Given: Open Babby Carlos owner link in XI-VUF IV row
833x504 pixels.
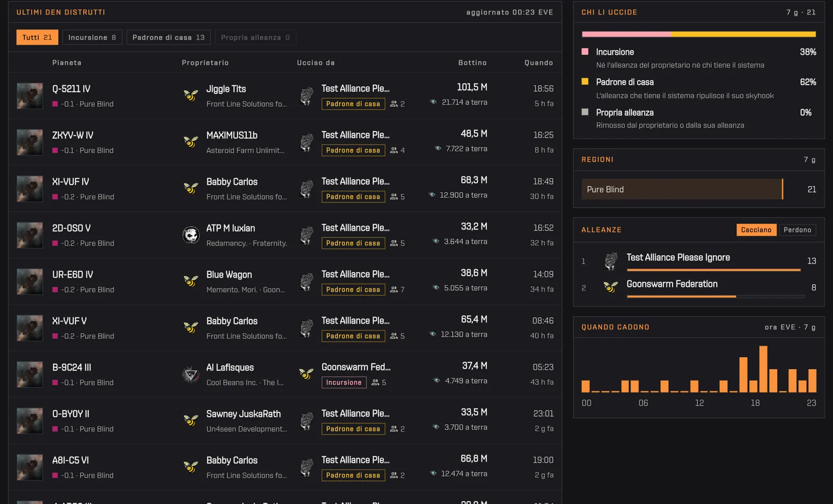Looking at the screenshot, I should point(232,182).
